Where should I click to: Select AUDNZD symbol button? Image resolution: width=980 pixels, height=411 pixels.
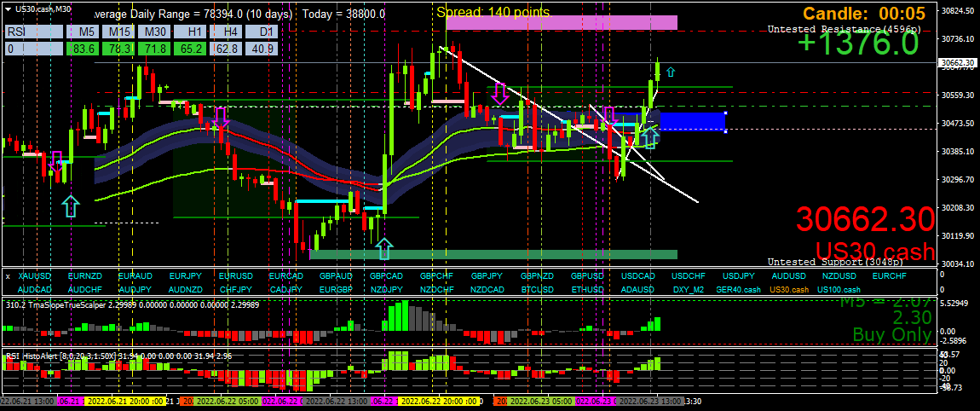pyautogui.click(x=186, y=290)
